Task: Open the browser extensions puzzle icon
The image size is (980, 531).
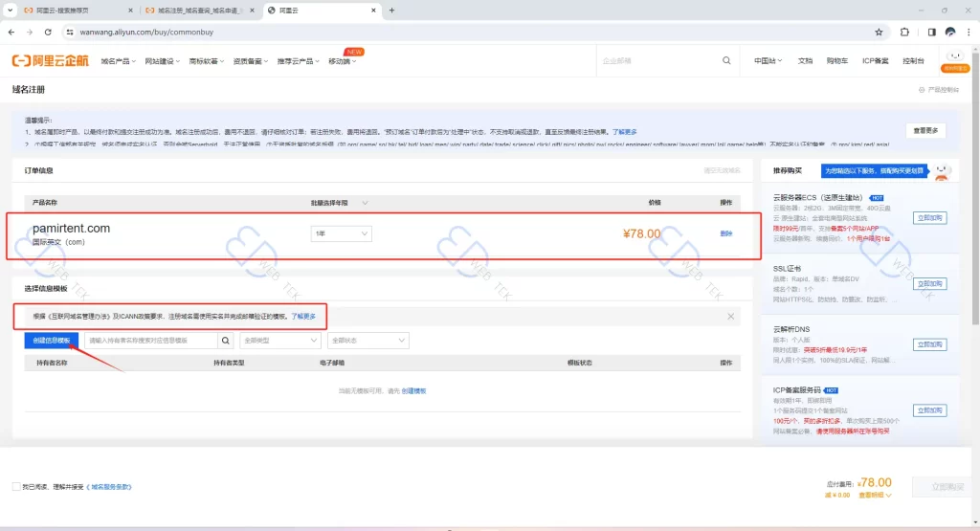Action: 904,32
